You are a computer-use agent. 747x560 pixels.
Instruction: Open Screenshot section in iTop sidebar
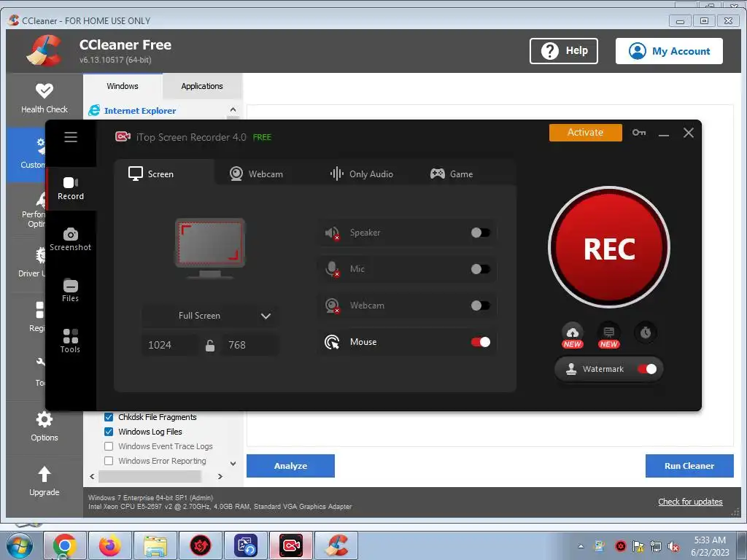[71, 239]
